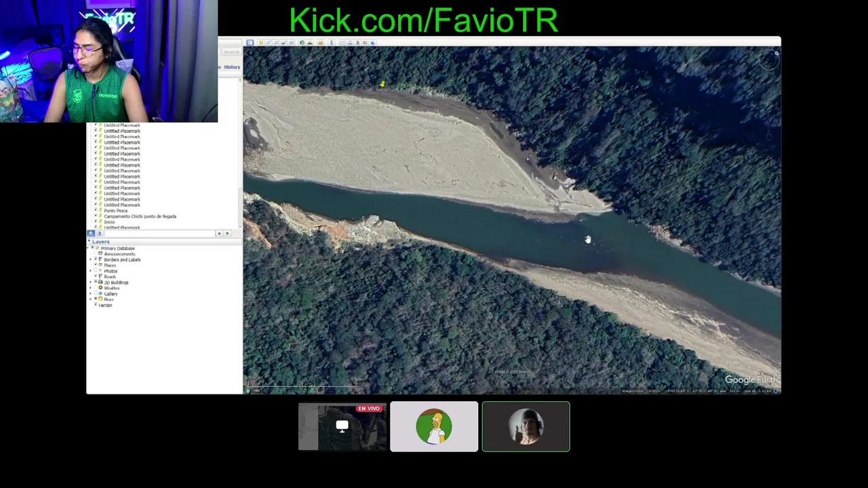The height and width of the screenshot is (488, 868).
Task: Toggle the Terrain layer checkbox
Action: click(96, 304)
